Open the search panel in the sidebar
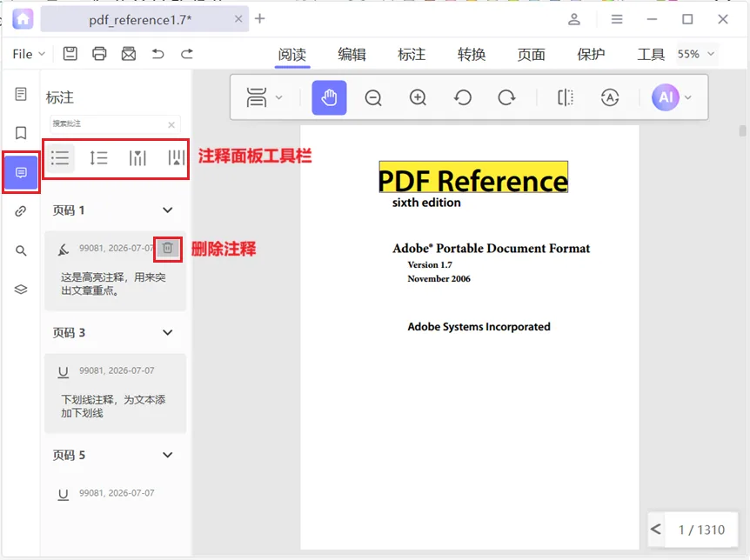Viewport: 750px width, 560px height. [x=21, y=250]
